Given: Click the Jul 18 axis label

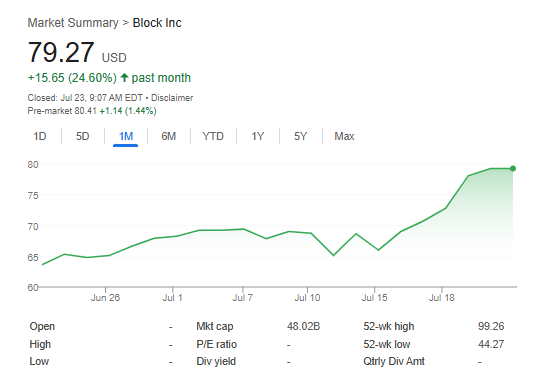Looking at the screenshot, I should coord(442,298).
